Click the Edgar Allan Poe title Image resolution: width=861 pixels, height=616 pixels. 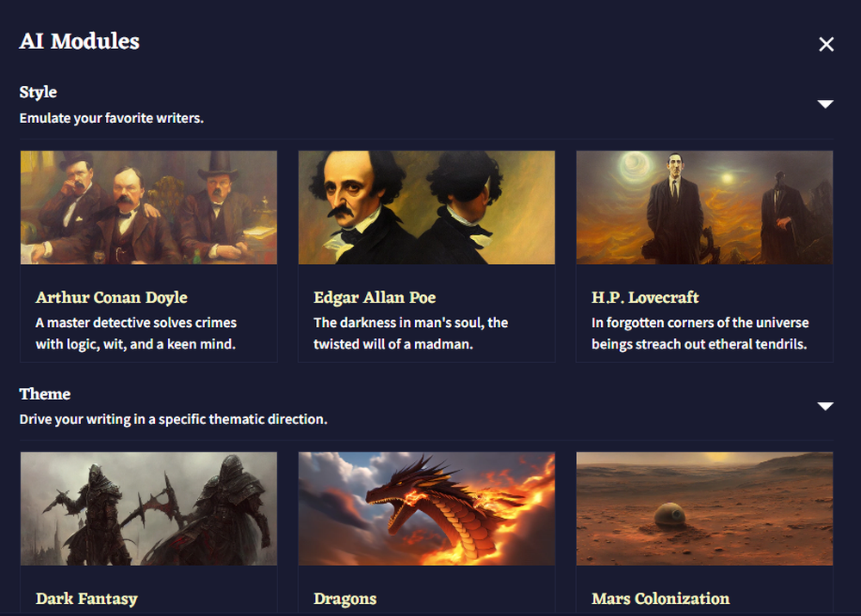(375, 298)
